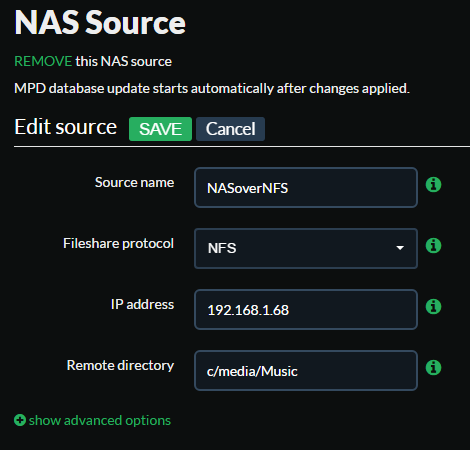Screen dimensions: 470x450
Task: Cancel editing the source
Action: [230, 129]
